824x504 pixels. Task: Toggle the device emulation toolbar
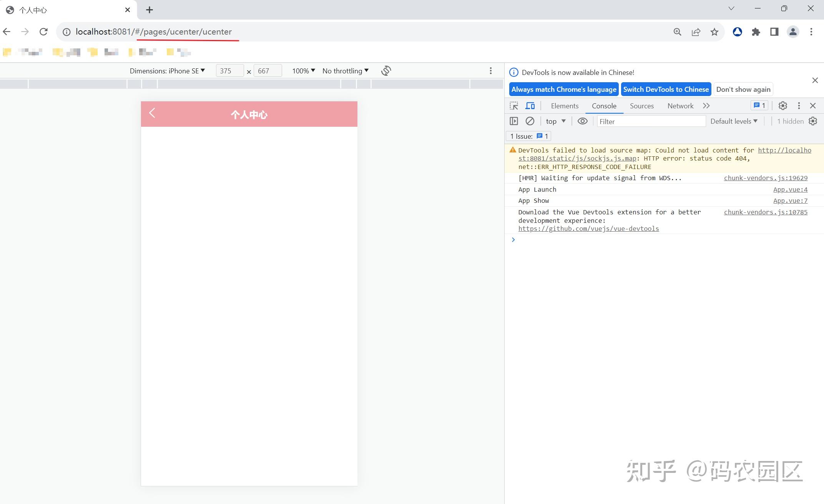pyautogui.click(x=530, y=106)
